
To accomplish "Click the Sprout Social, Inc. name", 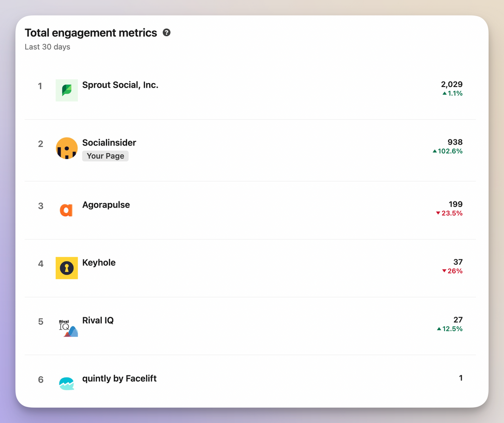I will click(x=120, y=85).
